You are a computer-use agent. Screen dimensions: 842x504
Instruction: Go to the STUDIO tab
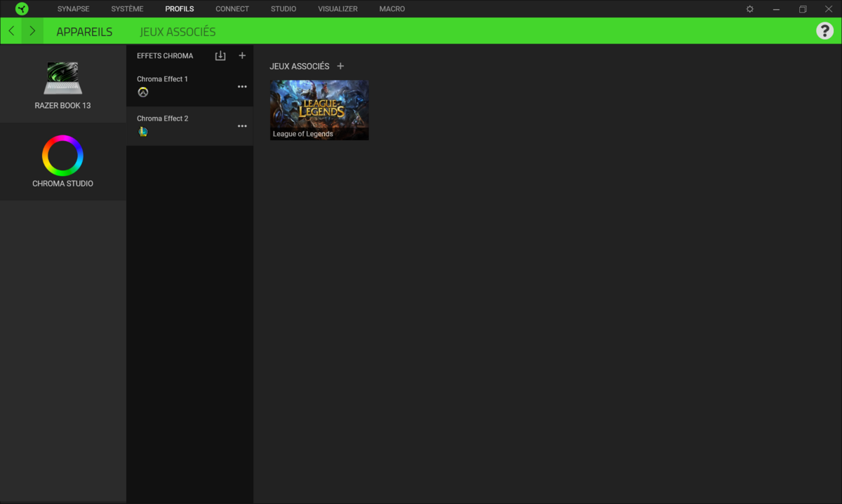tap(283, 9)
